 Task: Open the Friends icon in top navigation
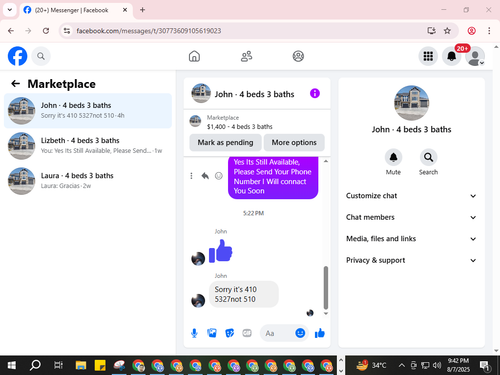(246, 56)
